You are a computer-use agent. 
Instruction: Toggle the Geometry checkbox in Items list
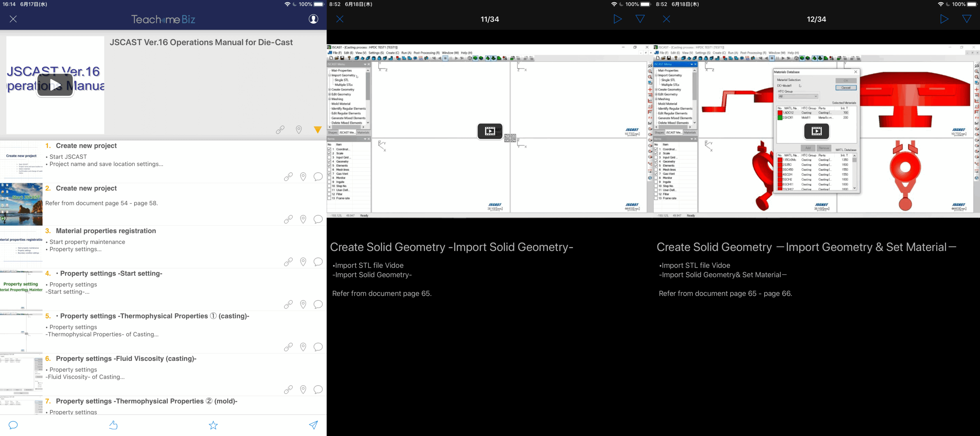(x=330, y=161)
